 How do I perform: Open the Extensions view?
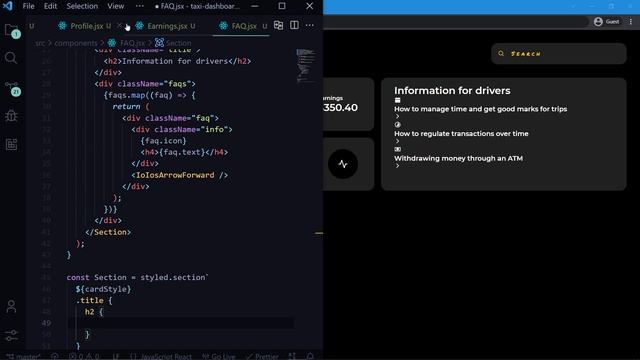point(11,144)
